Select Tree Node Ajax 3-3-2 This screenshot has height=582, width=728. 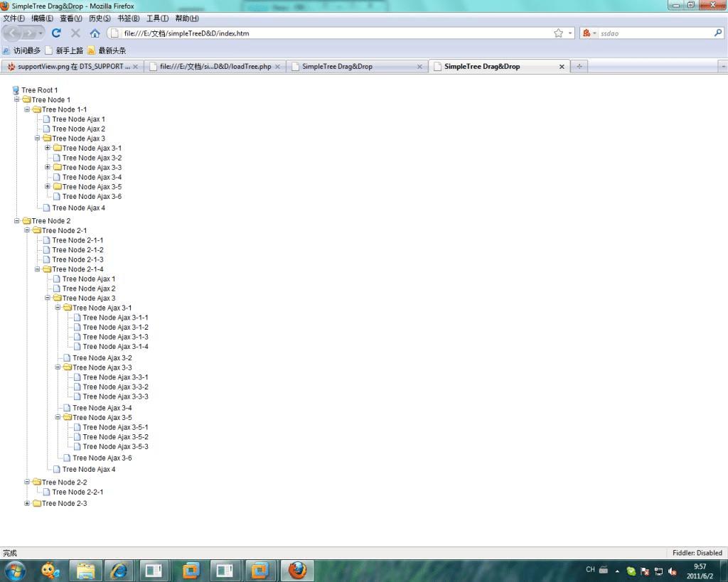(x=116, y=387)
